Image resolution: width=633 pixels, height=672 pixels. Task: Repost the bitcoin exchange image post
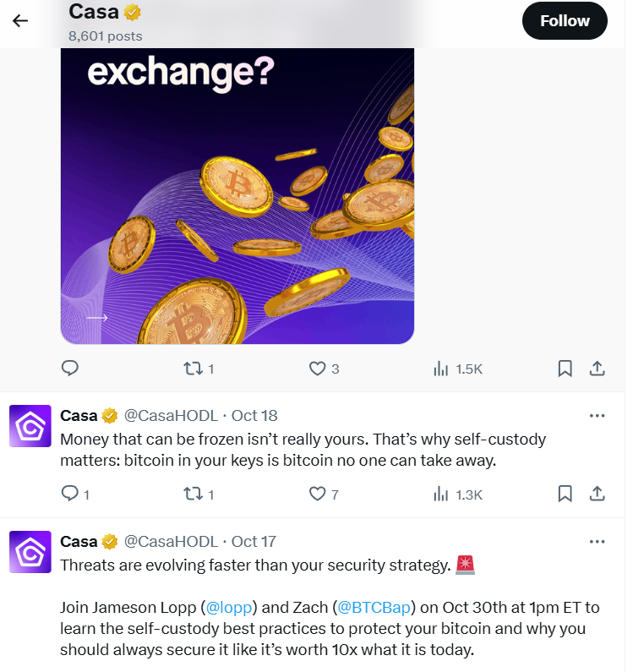pos(194,369)
